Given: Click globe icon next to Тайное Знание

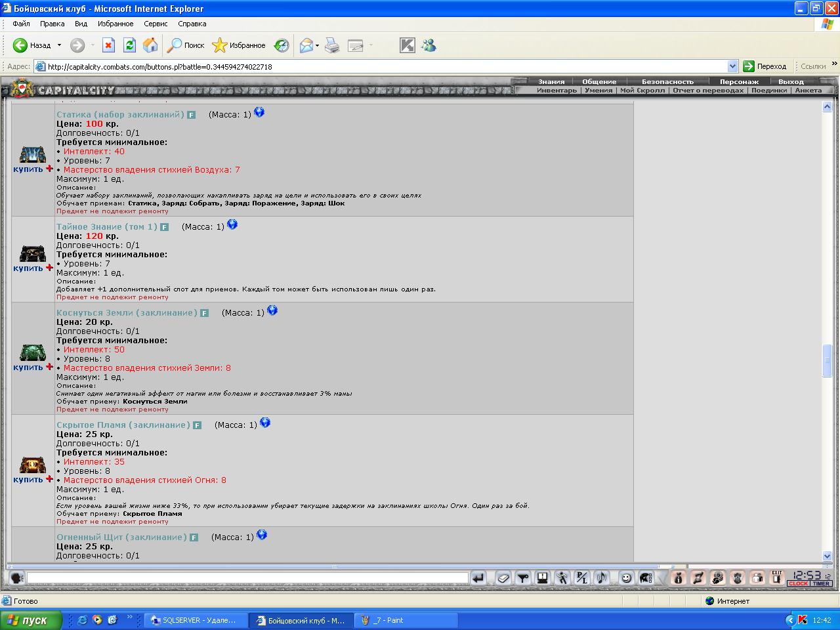Looking at the screenshot, I should [x=232, y=225].
